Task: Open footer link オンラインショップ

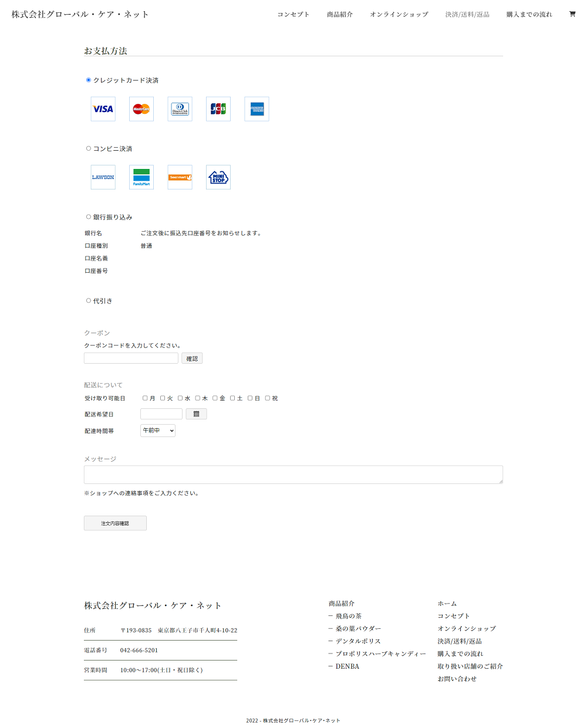Action: 467,629
